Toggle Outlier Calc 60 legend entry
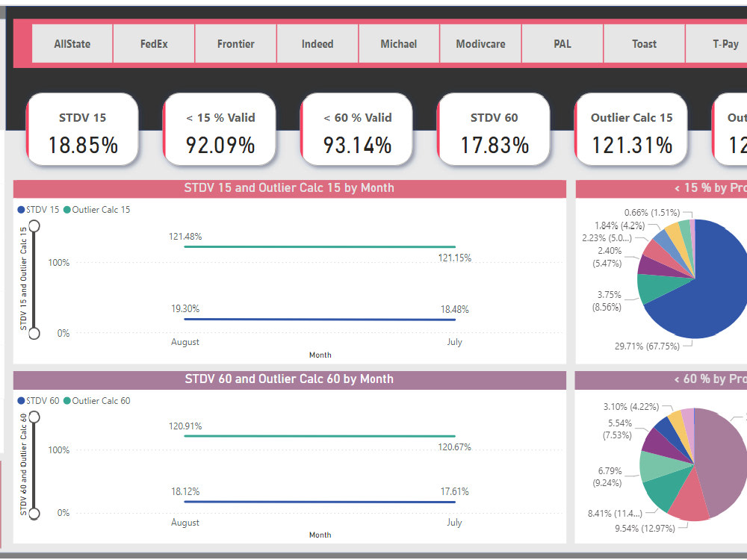 click(96, 400)
